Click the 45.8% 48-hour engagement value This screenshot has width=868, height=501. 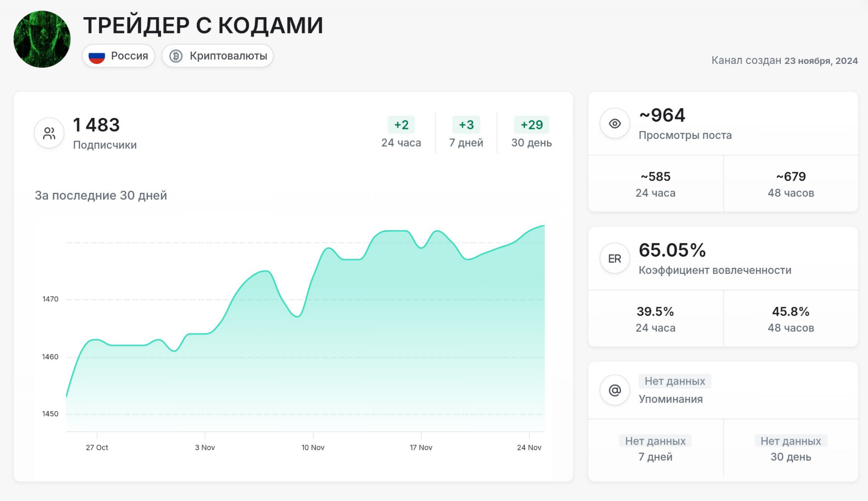791,312
